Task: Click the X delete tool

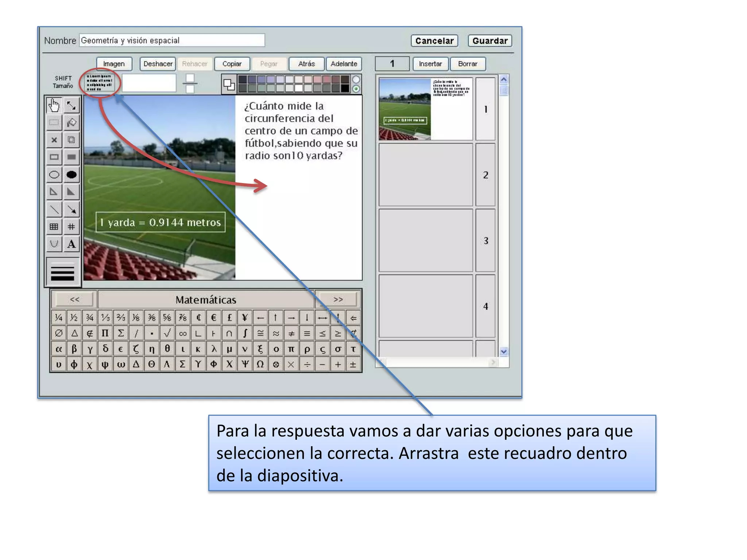Action: tap(54, 140)
